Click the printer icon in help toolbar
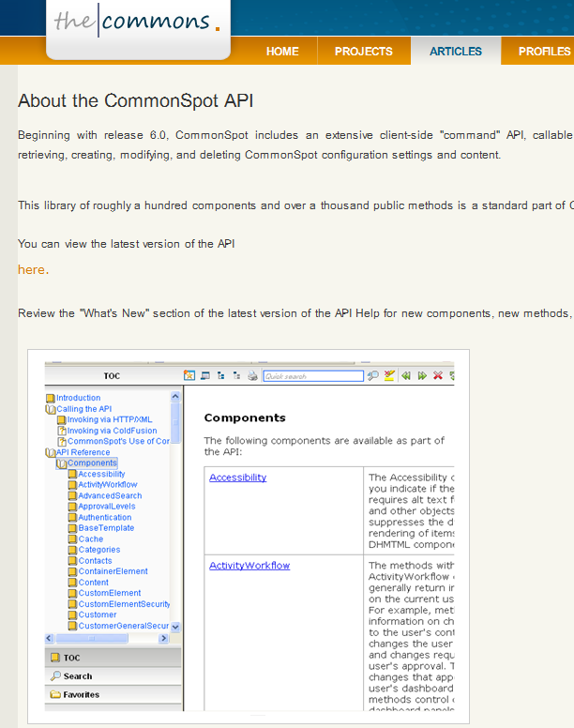Image resolution: width=574 pixels, height=728 pixels. tap(252, 375)
